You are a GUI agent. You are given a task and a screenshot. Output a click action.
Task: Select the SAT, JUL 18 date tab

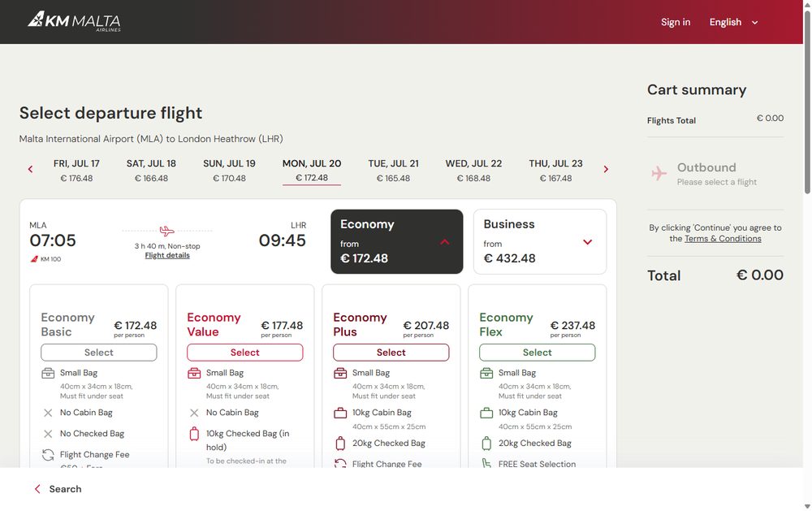[x=151, y=171]
